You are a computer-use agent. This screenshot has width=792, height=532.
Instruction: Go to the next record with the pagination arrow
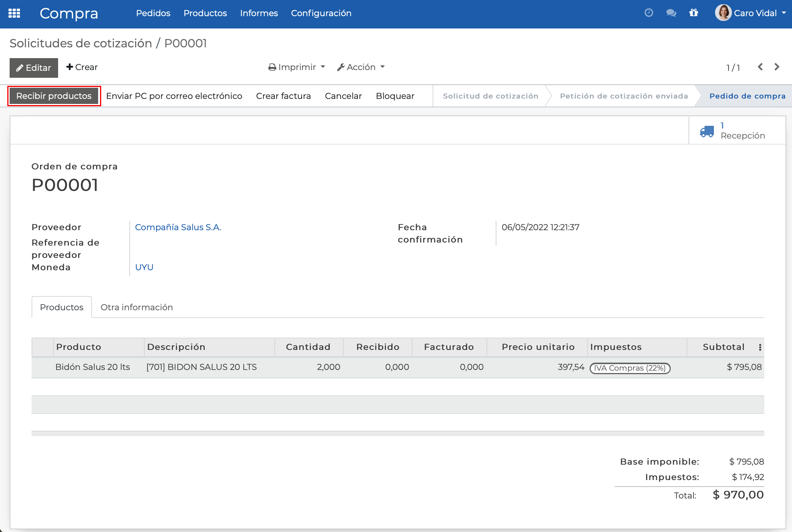776,67
